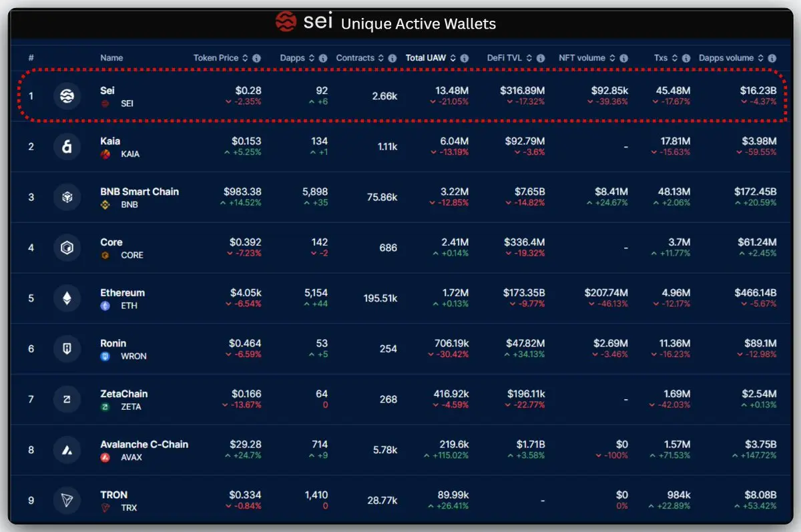Click Kaia Txs value 17.81M
The height and width of the screenshot is (532, 801).
point(676,142)
